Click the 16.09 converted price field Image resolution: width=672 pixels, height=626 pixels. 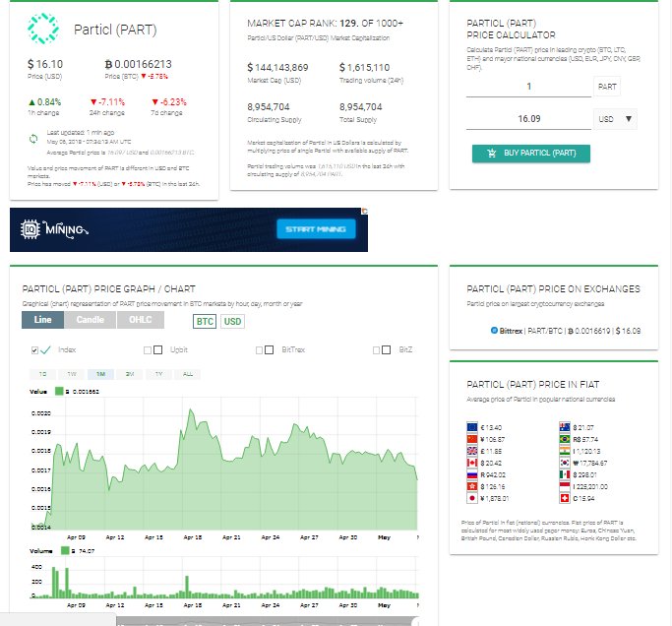click(x=528, y=119)
